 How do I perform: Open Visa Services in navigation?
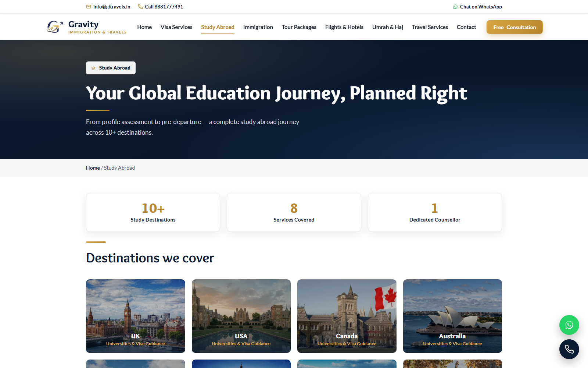pyautogui.click(x=176, y=27)
